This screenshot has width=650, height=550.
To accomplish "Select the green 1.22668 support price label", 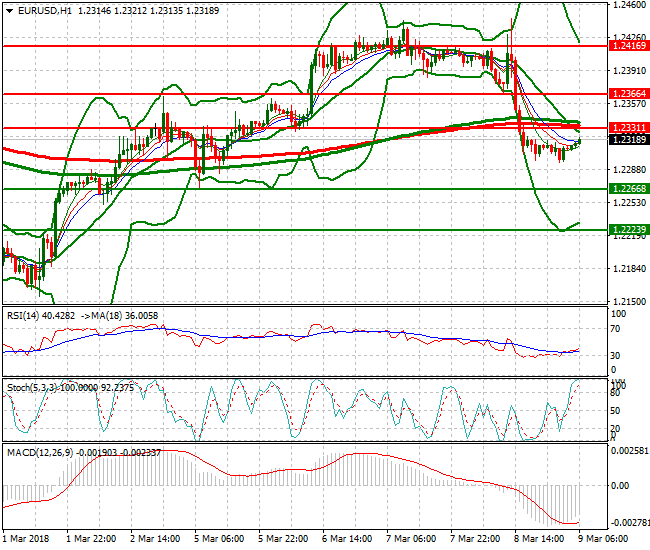I will coord(630,188).
